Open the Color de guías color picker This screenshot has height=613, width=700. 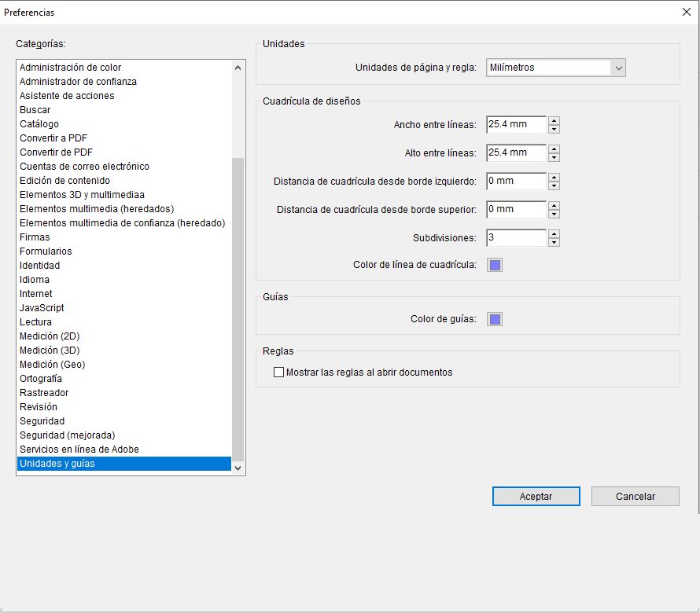pyautogui.click(x=494, y=319)
